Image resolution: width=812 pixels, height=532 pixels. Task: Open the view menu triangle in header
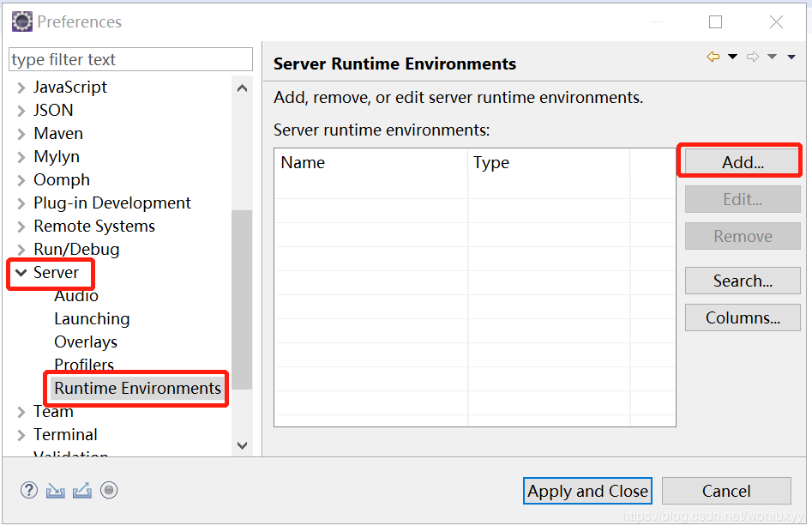[791, 57]
